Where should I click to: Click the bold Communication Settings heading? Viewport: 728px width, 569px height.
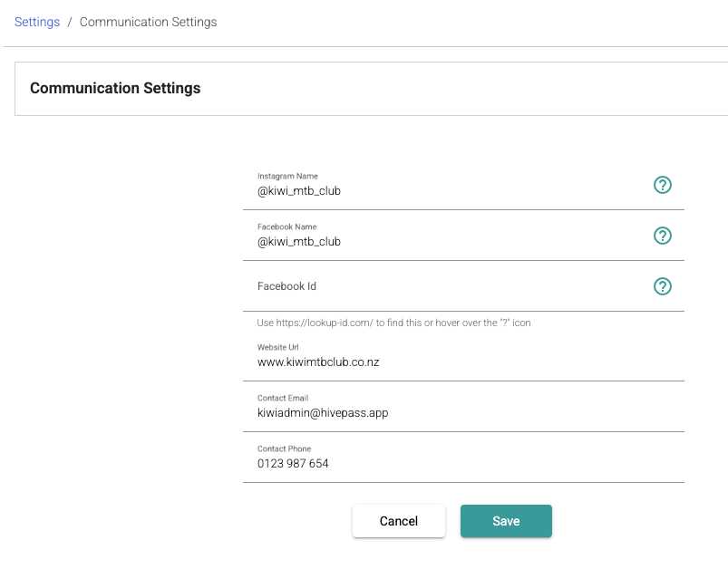click(x=115, y=88)
